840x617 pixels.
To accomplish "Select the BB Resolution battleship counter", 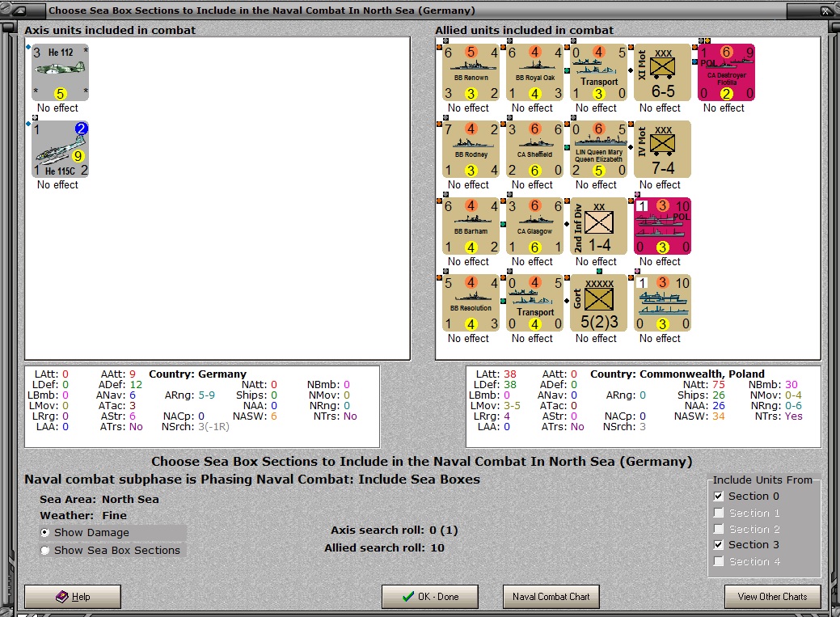I will 471,303.
